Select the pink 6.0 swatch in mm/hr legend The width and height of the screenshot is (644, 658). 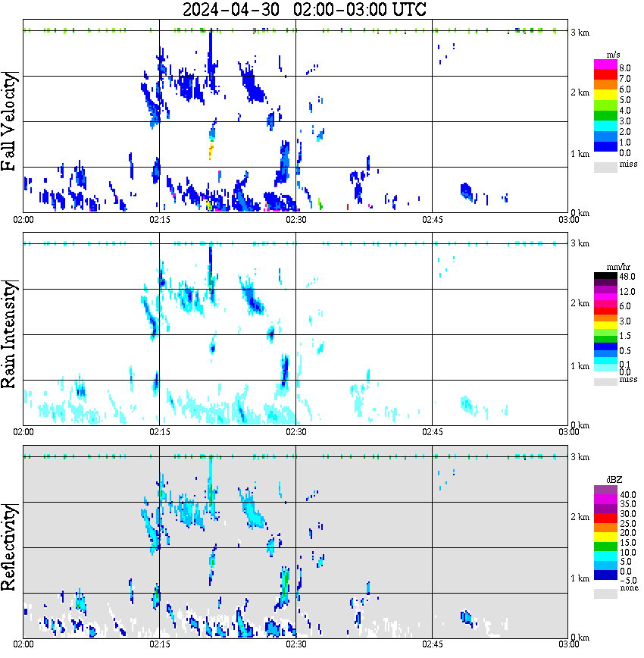[x=605, y=303]
